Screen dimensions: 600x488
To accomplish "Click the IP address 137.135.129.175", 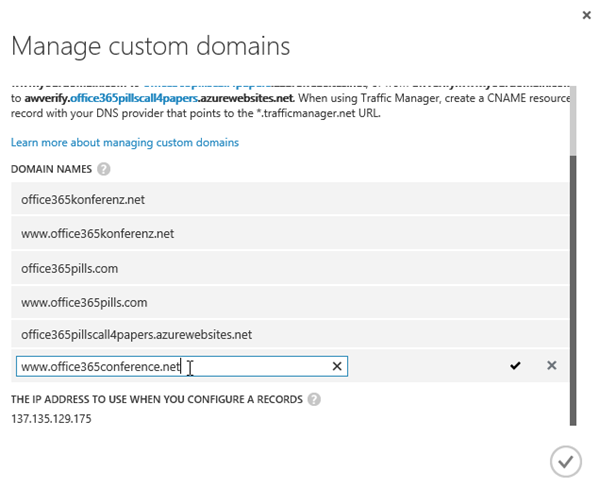I will pyautogui.click(x=51, y=419).
